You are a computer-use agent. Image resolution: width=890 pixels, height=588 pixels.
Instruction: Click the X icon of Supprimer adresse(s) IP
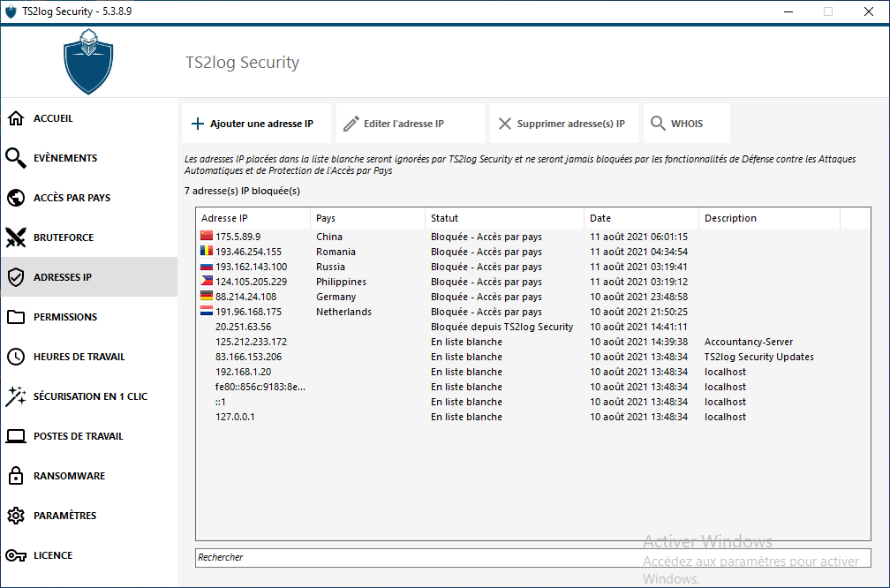(505, 124)
